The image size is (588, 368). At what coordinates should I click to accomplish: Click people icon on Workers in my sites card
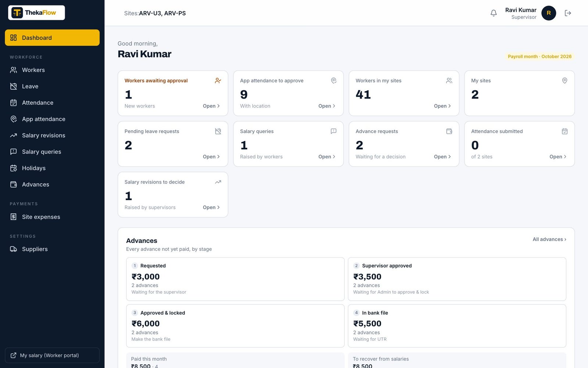[x=449, y=81]
